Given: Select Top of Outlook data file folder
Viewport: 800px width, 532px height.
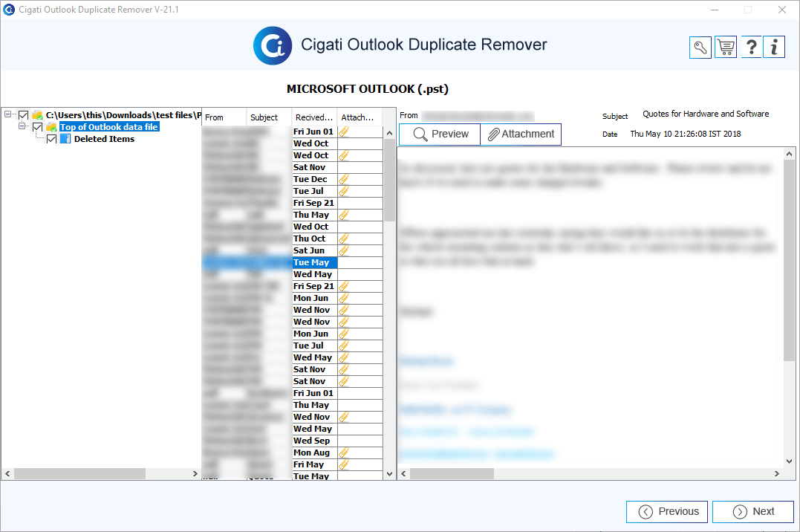Looking at the screenshot, I should 109,126.
